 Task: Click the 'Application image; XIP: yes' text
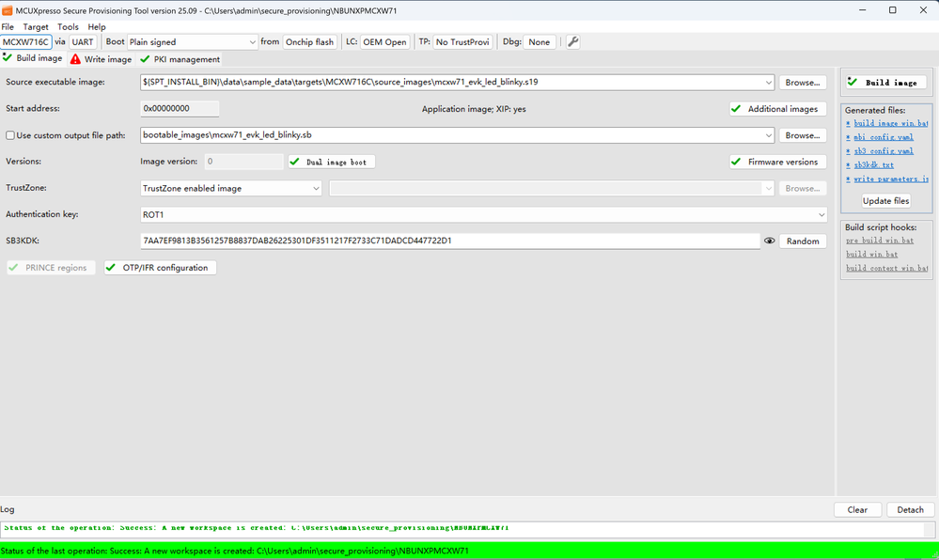point(474,109)
